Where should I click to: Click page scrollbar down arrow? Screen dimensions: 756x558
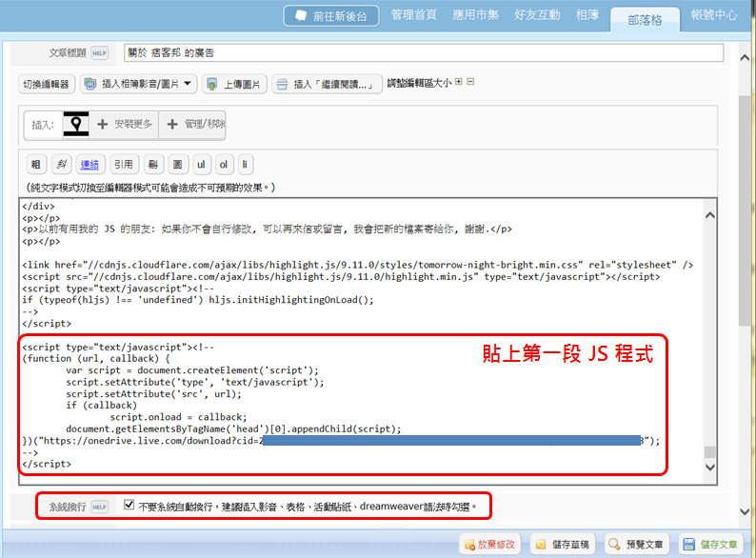(745, 511)
